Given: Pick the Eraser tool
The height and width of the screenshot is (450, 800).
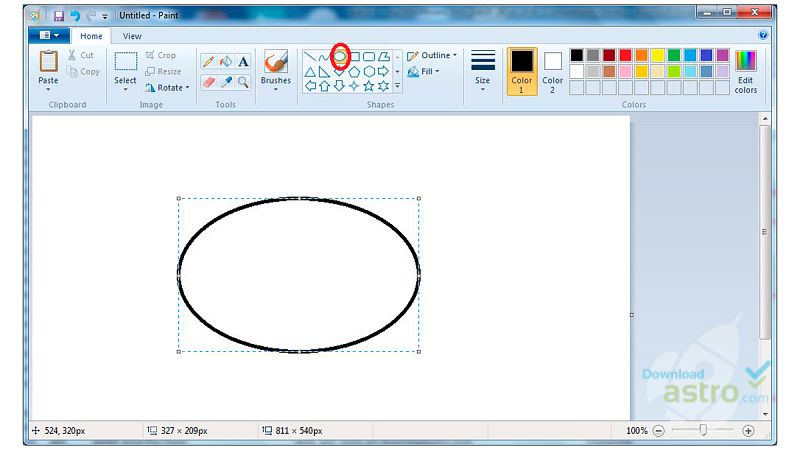Looking at the screenshot, I should pos(208,82).
